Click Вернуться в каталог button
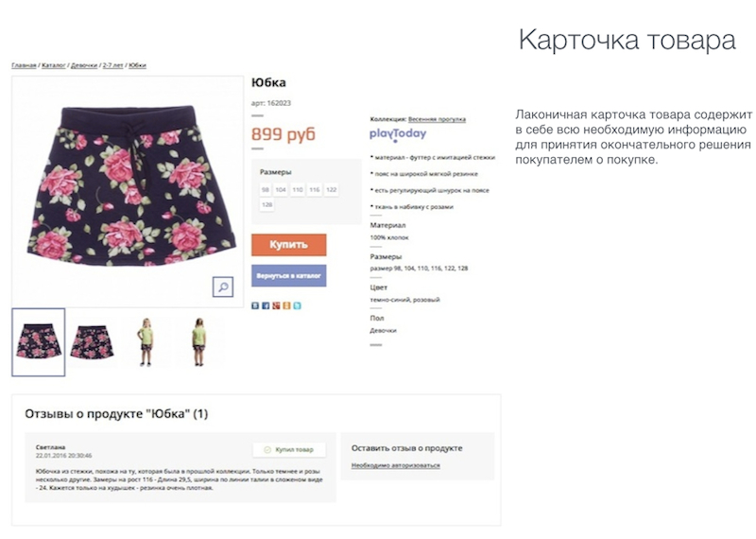The image size is (756, 539). click(289, 275)
